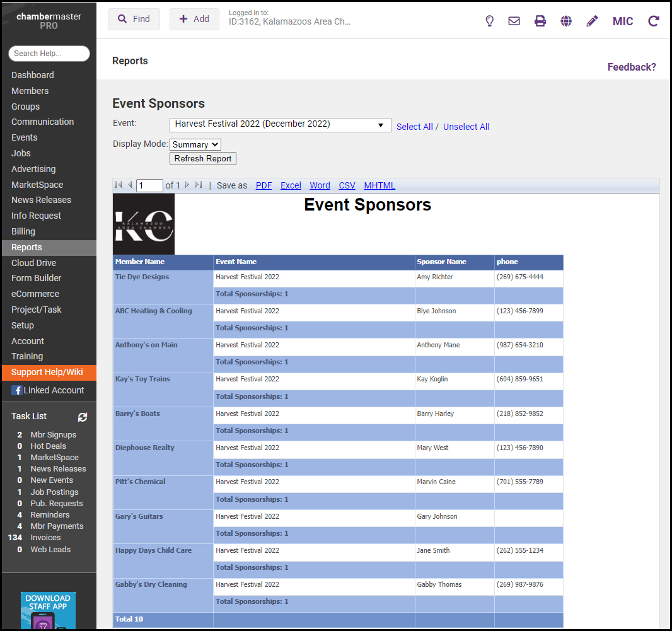672x631 pixels.
Task: Open the Download Staff App banner
Action: pyautogui.click(x=48, y=610)
